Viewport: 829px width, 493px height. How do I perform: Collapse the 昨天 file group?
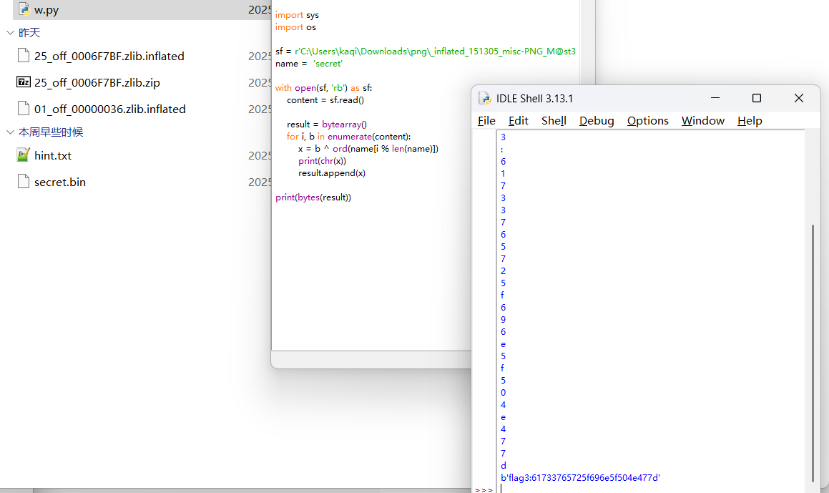pos(10,33)
